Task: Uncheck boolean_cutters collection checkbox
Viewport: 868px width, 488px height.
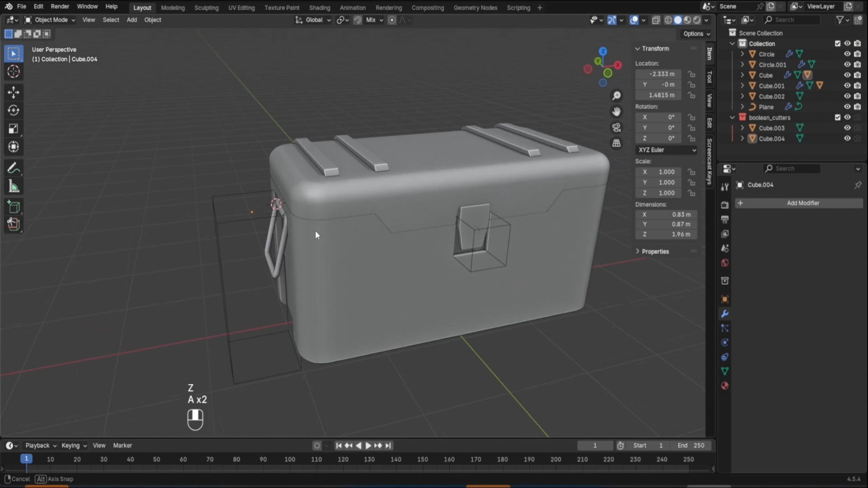Action: pos(837,117)
